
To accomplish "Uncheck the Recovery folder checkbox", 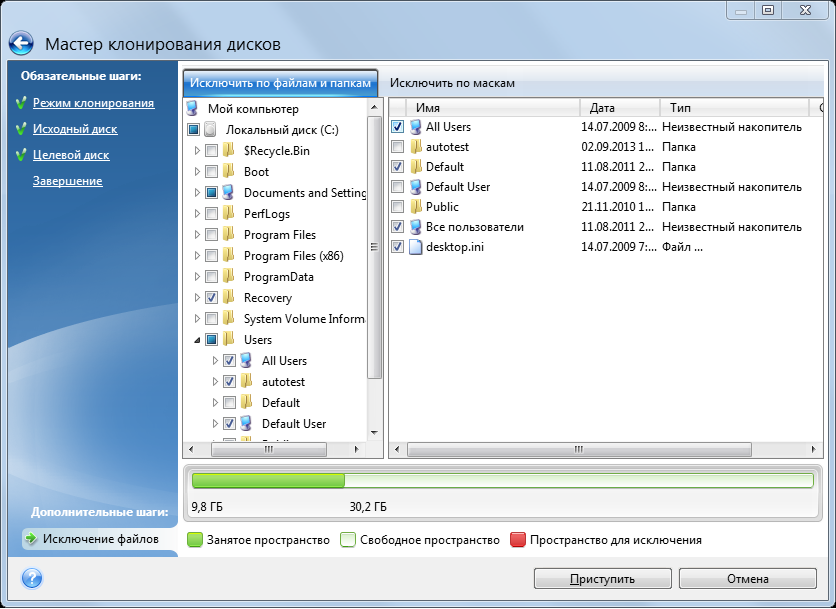I will pos(211,298).
